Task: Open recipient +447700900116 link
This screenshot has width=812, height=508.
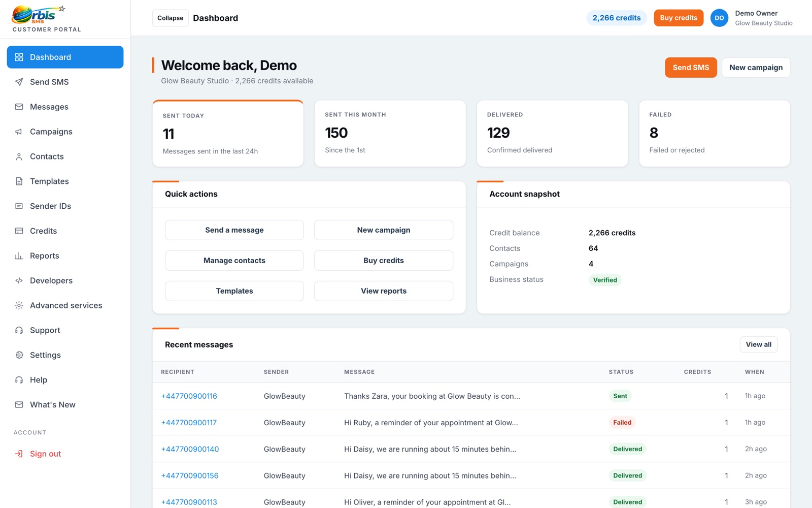Action: (x=189, y=396)
